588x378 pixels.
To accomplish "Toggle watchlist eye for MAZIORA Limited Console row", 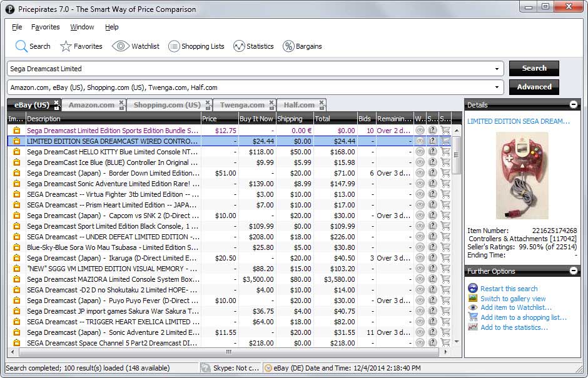I will tap(420, 279).
